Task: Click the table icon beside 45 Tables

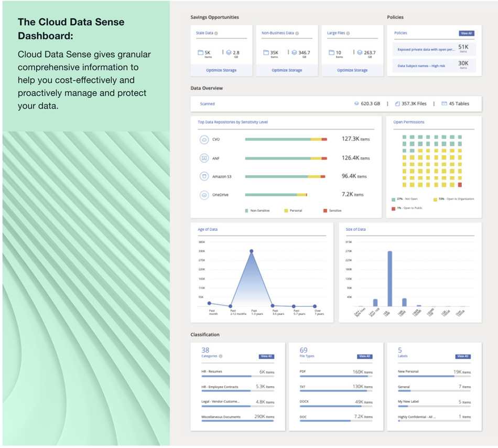Action: (x=445, y=103)
